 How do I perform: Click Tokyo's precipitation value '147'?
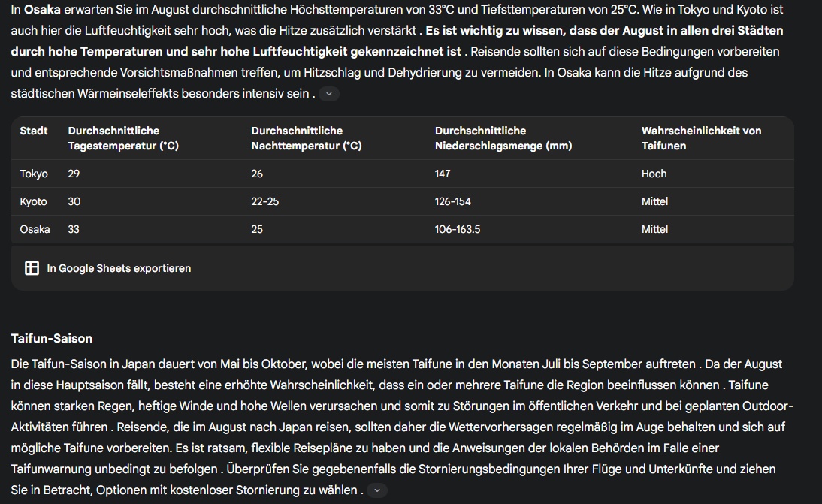[443, 174]
